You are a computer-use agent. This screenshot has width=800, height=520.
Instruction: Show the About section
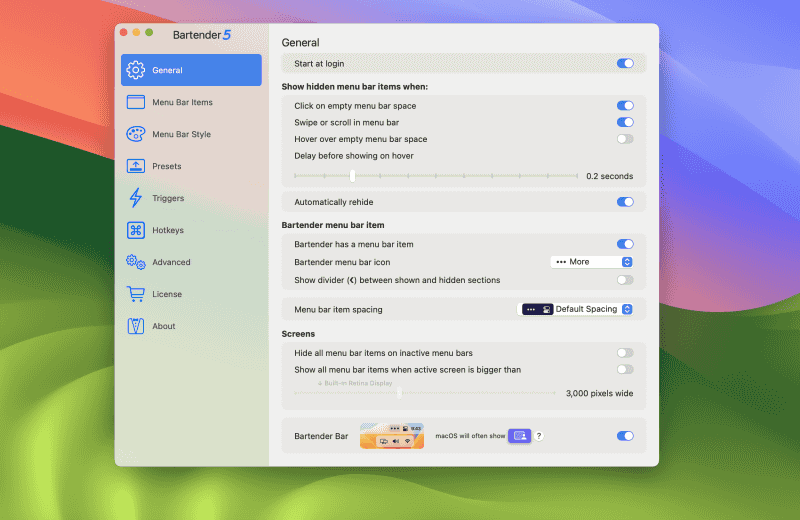[x=191, y=326]
